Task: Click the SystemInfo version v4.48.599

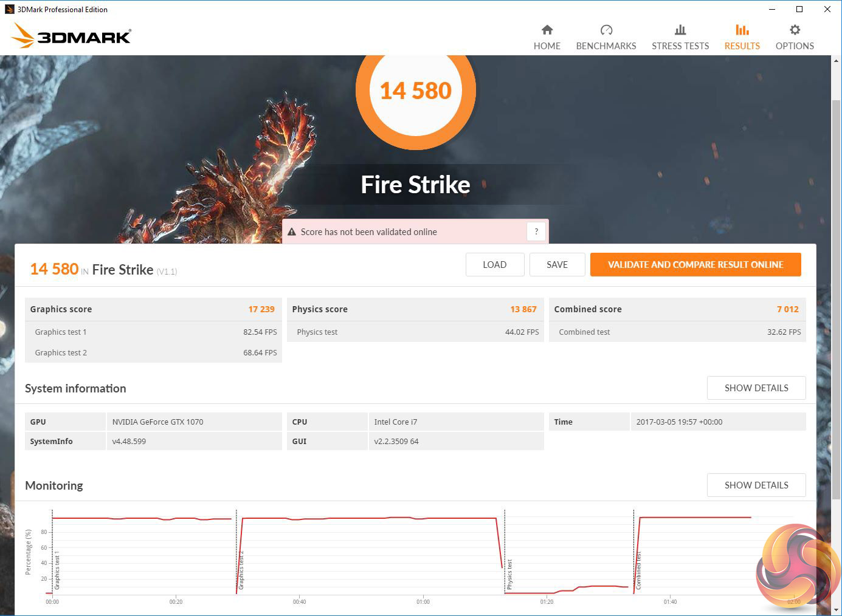Action: [x=129, y=442]
